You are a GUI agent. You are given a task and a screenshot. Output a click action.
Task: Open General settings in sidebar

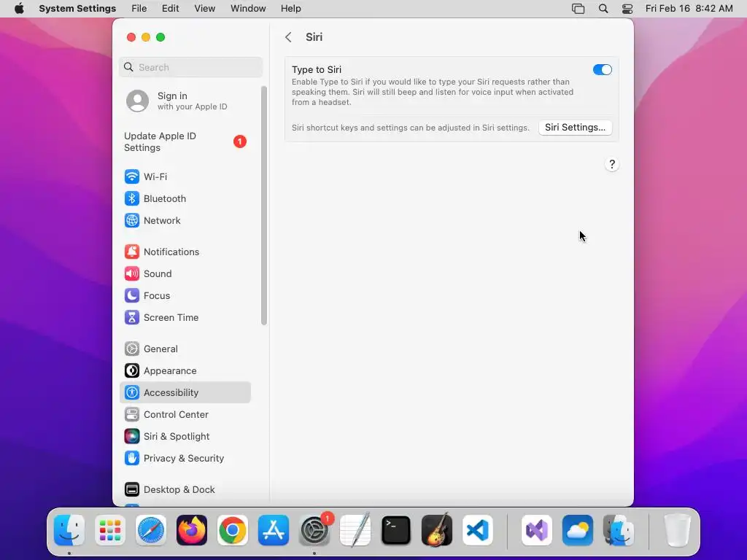point(185,349)
